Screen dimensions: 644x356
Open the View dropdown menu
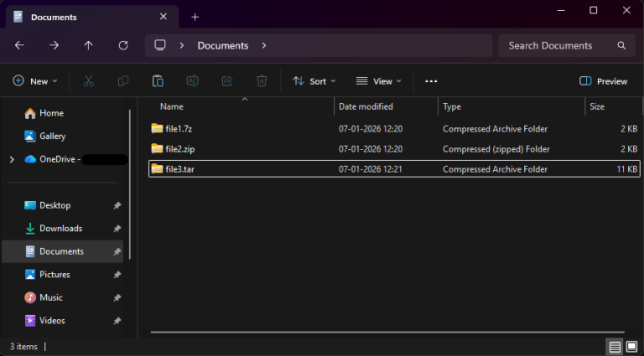(379, 81)
